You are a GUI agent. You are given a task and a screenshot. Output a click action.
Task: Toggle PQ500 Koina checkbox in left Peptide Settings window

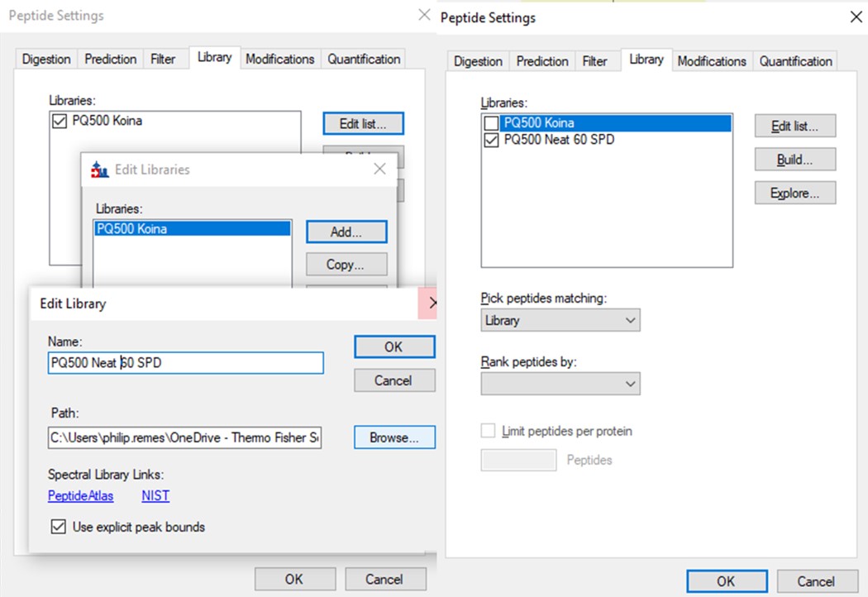60,121
